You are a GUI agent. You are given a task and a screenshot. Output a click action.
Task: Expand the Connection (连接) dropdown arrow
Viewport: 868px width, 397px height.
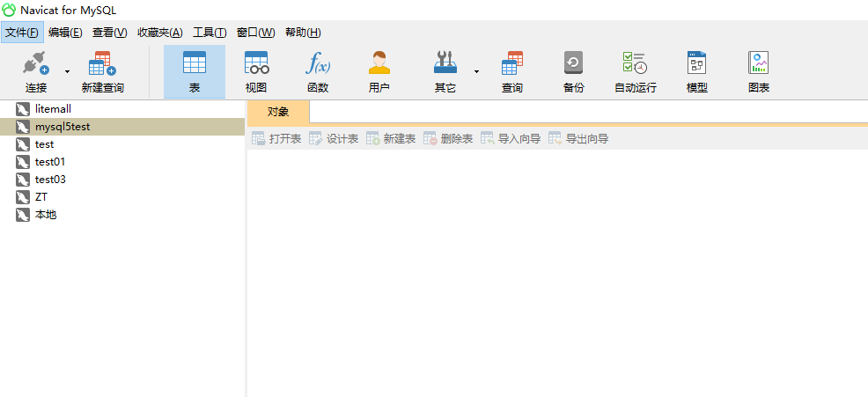point(67,70)
